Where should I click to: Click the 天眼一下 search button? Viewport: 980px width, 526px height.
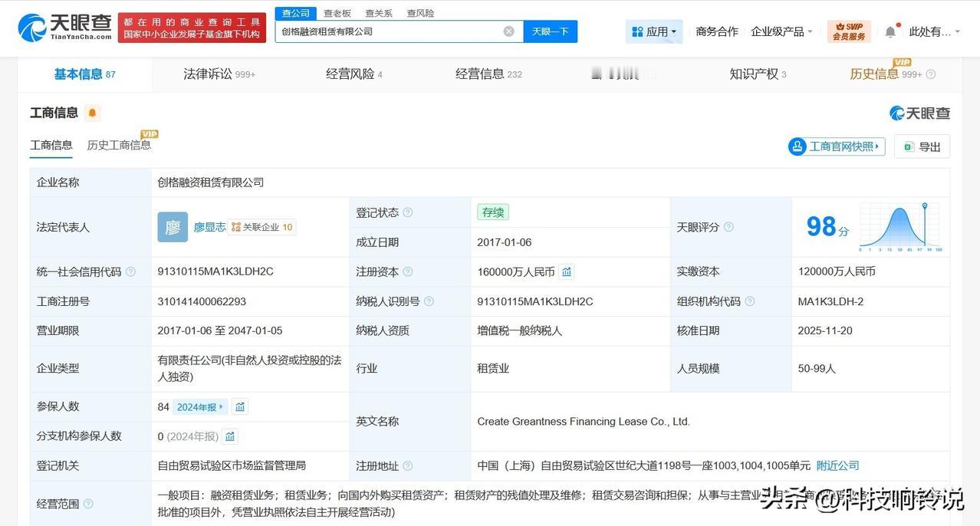(551, 31)
